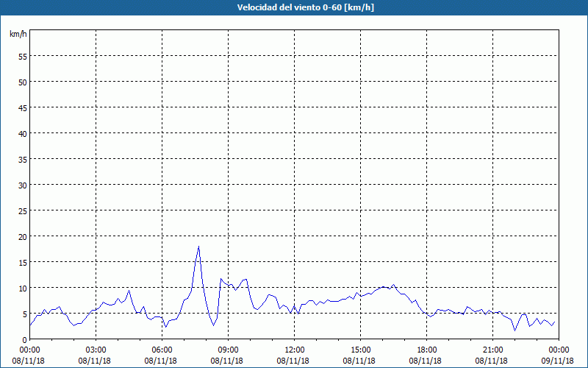This screenshot has height=368, width=588.
Task: Click the 12:00 time label on X axis
Action: point(295,350)
